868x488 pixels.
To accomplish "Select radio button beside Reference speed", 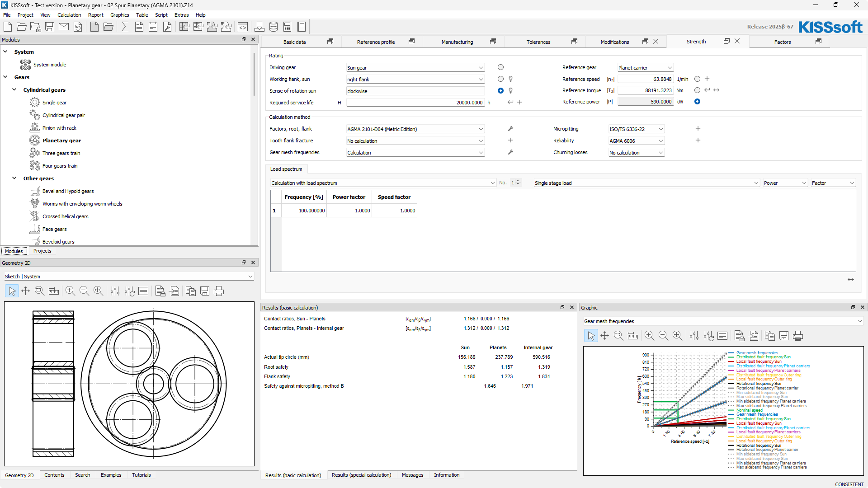I will tap(697, 79).
